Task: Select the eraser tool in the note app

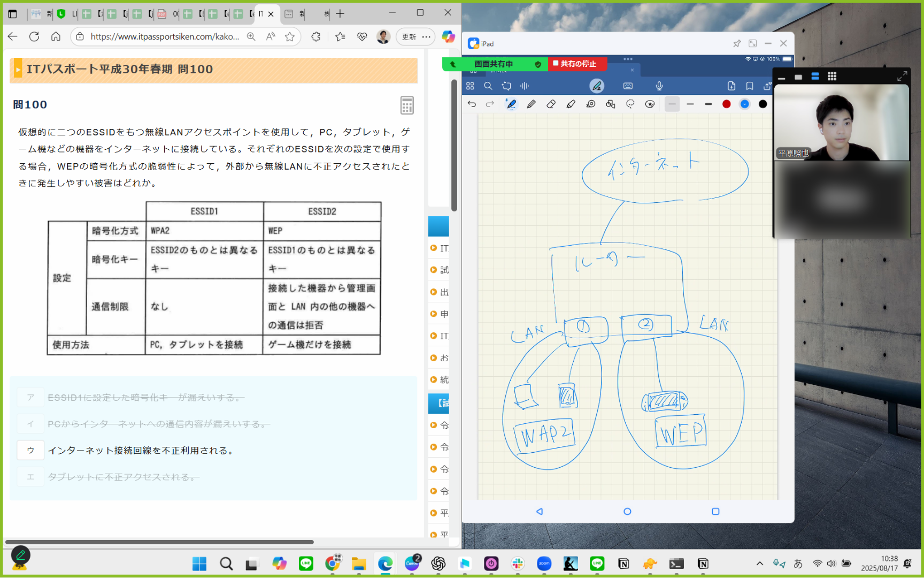Action: click(x=551, y=104)
